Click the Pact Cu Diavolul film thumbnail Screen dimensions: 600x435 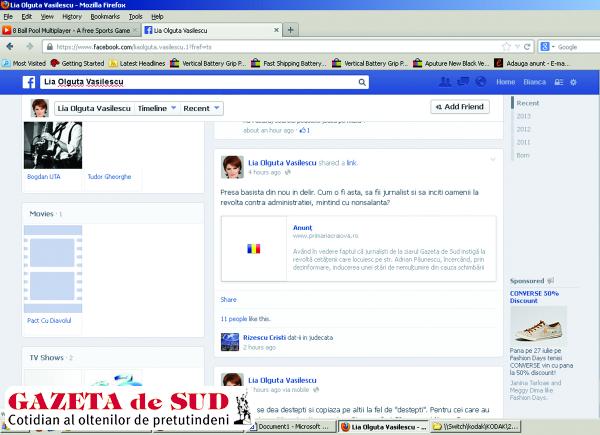click(53, 269)
